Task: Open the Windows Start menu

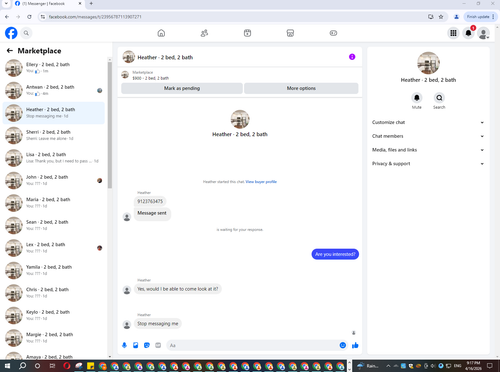Action: [x=7, y=366]
